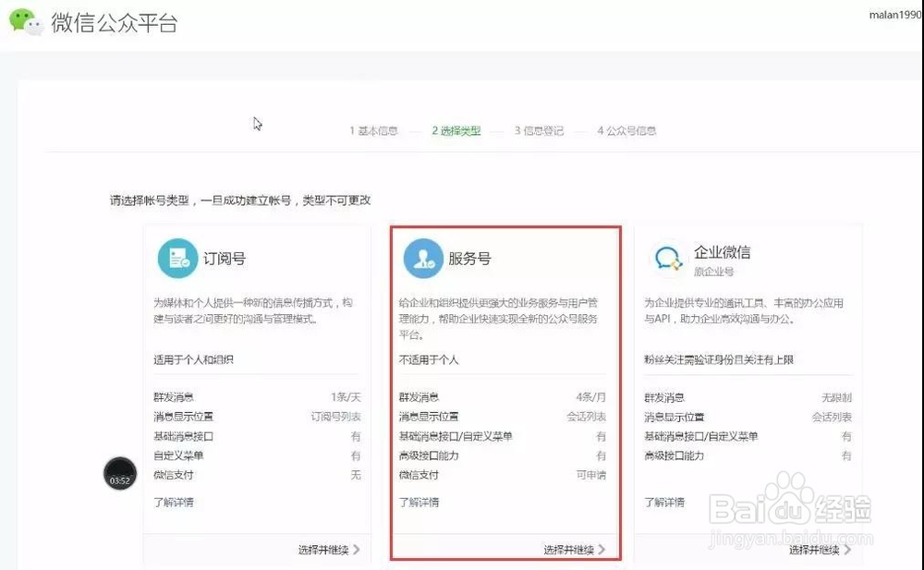Click the 订阅号 card icon
The height and width of the screenshot is (570, 924).
pos(177,258)
